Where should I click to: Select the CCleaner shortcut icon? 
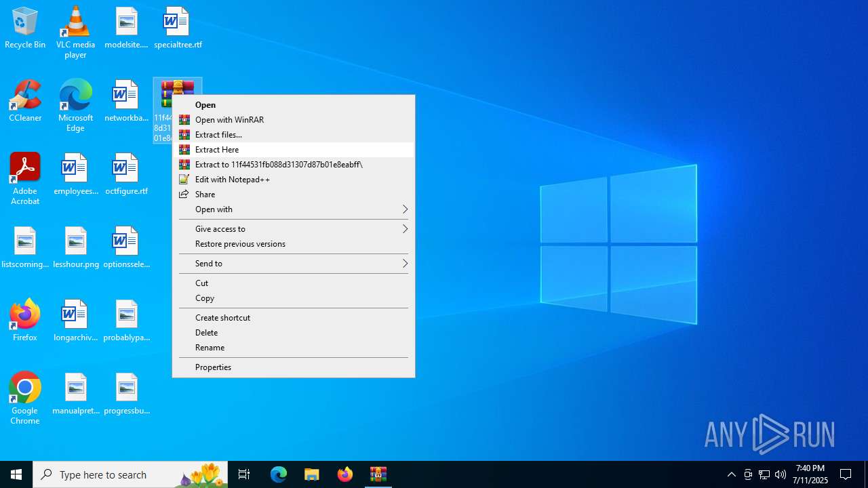[25, 102]
